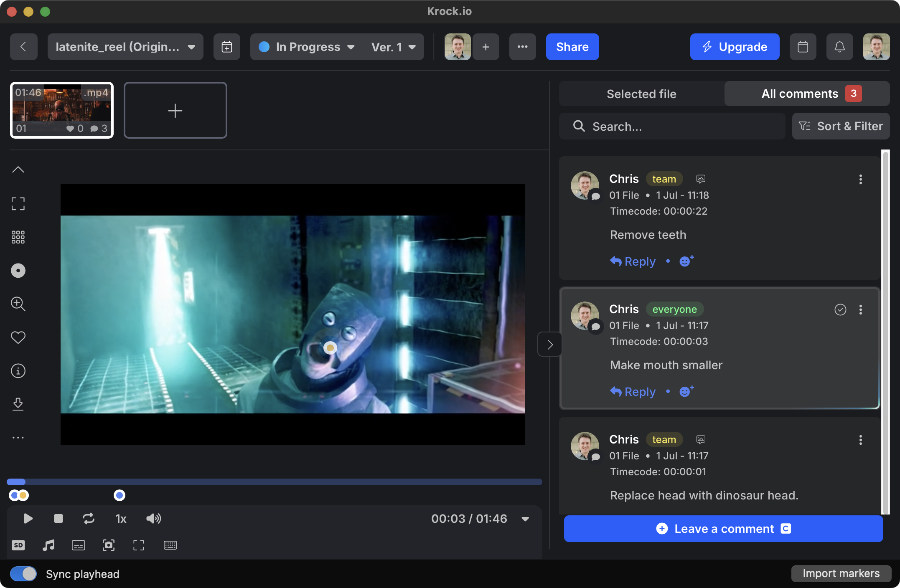
Task: Open the In Progress status dropdown
Action: click(x=308, y=47)
